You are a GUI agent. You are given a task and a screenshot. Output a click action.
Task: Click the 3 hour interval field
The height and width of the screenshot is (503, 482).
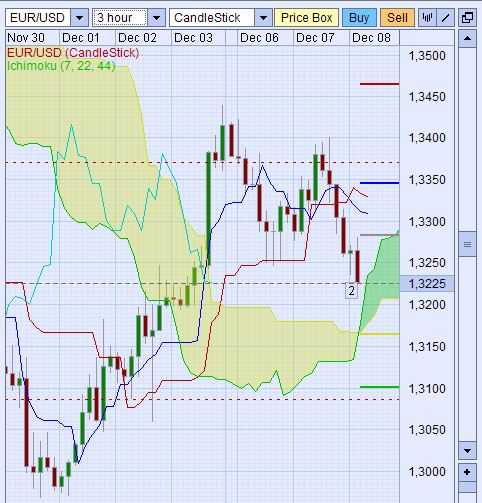(x=120, y=18)
